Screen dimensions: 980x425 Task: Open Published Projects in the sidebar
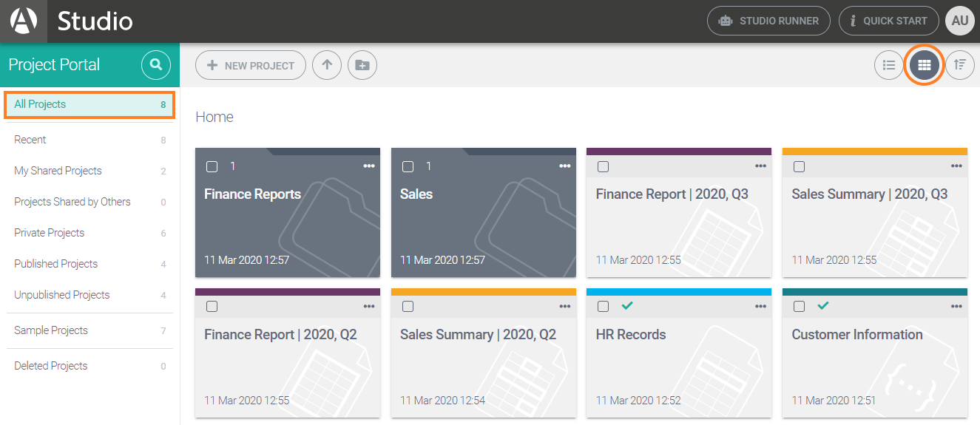coord(56,264)
